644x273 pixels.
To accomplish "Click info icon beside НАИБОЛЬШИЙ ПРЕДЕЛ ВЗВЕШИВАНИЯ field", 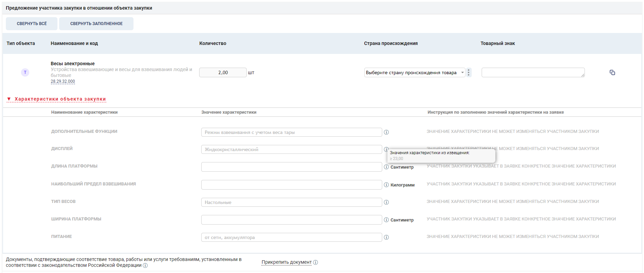I will click(x=386, y=185).
